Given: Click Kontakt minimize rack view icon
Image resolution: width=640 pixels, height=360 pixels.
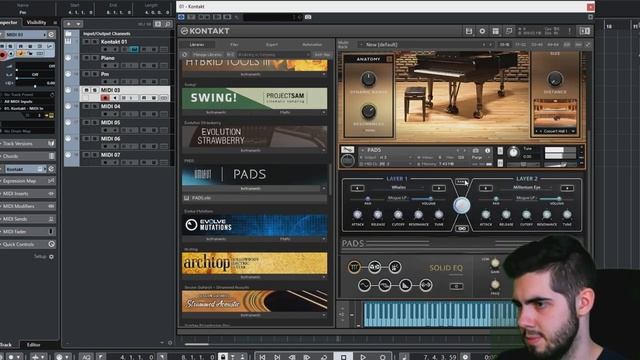Looking at the screenshot, I should [509, 31].
